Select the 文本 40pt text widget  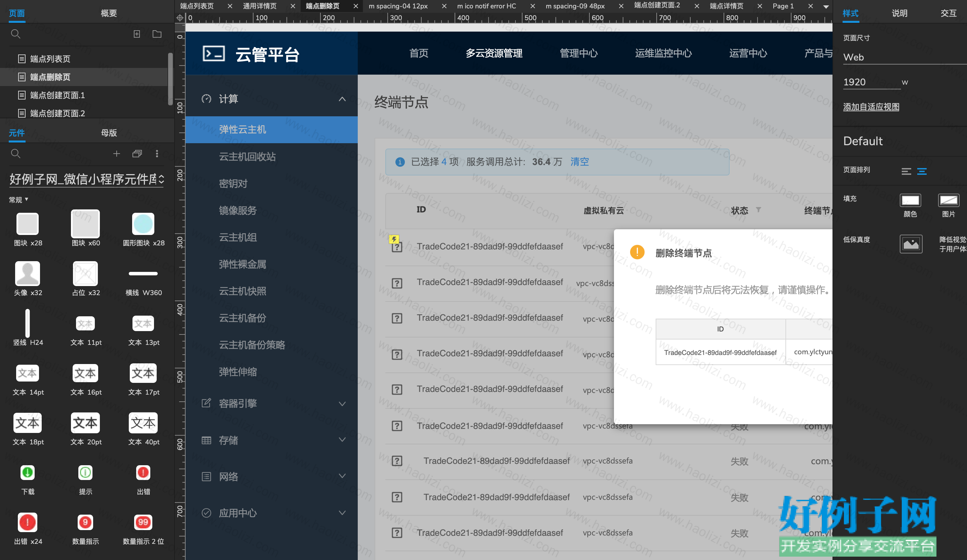(x=143, y=423)
